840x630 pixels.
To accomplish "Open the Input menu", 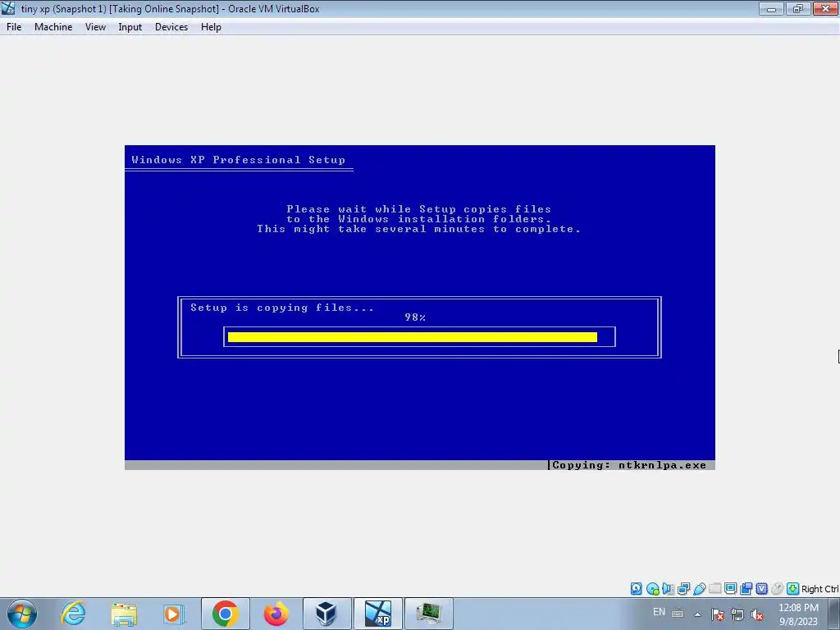I will click(x=130, y=27).
